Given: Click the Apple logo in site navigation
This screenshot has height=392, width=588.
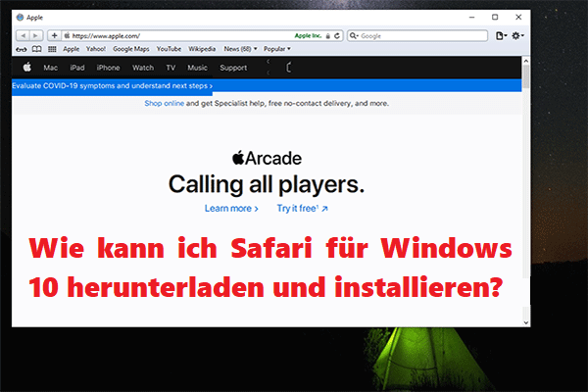Looking at the screenshot, I should 27,68.
